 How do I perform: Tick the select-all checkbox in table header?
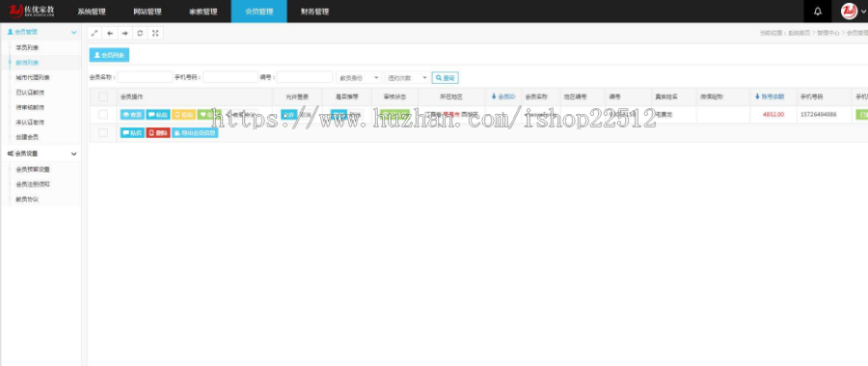pos(103,97)
